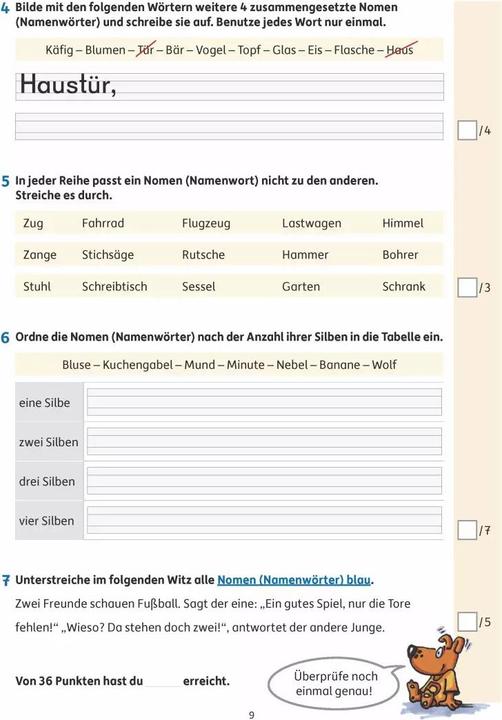
Task: Click the exercise number 4 heading
Action: point(5,8)
